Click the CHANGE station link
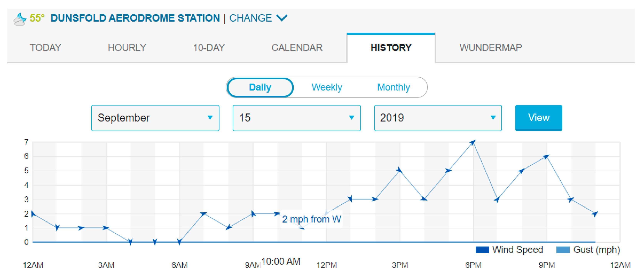Viewport: 644px width, 279px height. (x=251, y=18)
